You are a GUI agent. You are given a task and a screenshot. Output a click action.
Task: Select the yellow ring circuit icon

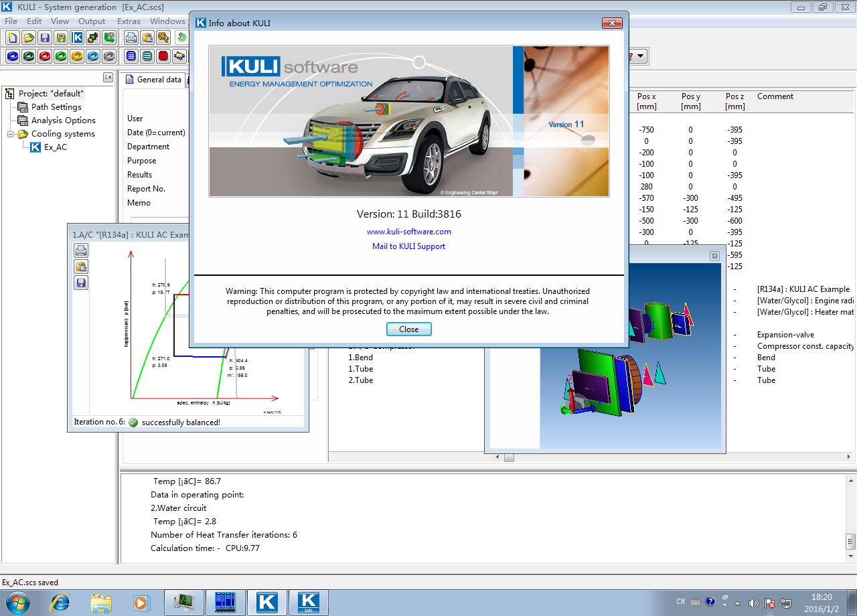77,56
